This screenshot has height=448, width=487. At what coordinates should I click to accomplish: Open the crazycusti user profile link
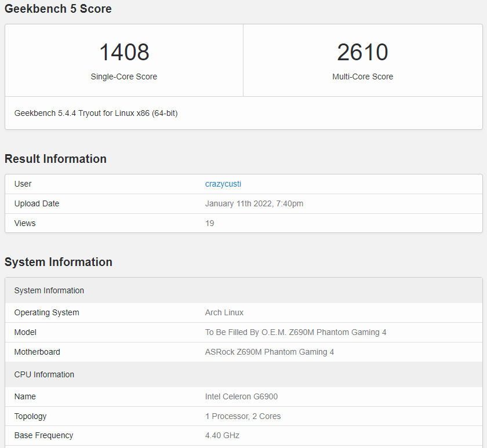(223, 184)
